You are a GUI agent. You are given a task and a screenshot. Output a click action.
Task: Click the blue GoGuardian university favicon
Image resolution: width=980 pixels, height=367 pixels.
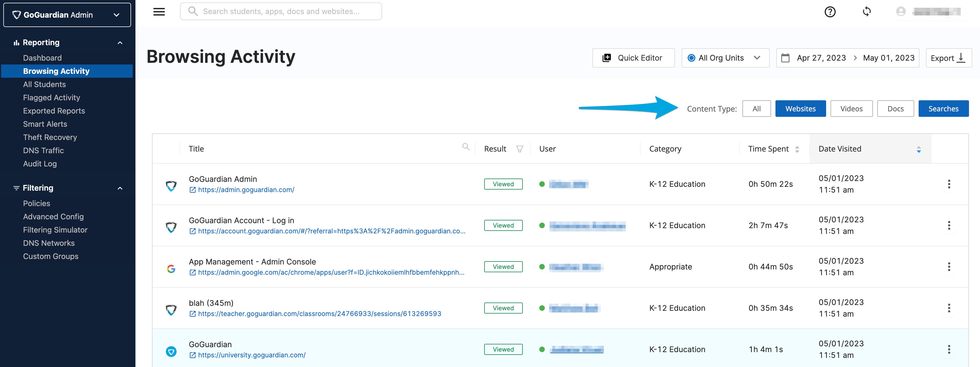[x=171, y=351]
